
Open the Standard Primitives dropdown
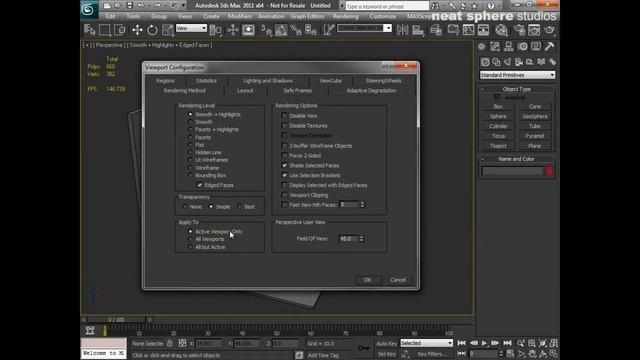point(517,75)
